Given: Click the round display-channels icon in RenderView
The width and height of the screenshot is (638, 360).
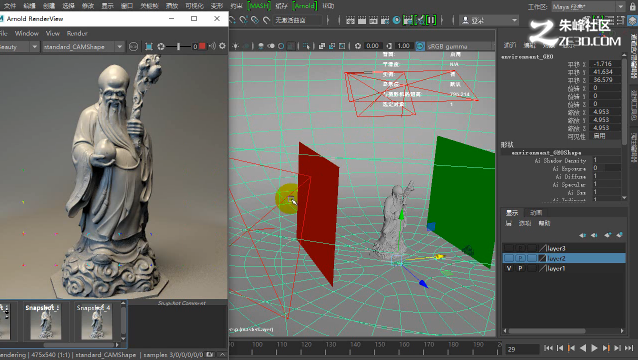Looking at the screenshot, I should pyautogui.click(x=133, y=47).
